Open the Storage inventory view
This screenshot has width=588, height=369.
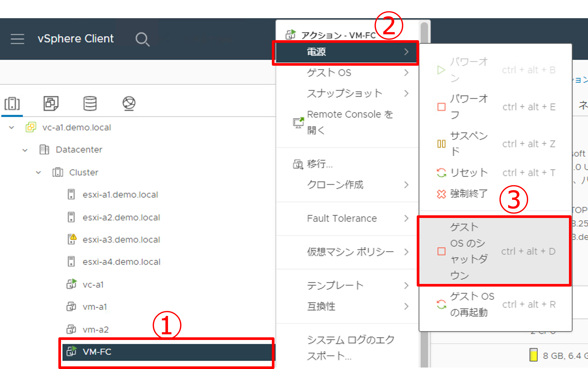point(90,104)
